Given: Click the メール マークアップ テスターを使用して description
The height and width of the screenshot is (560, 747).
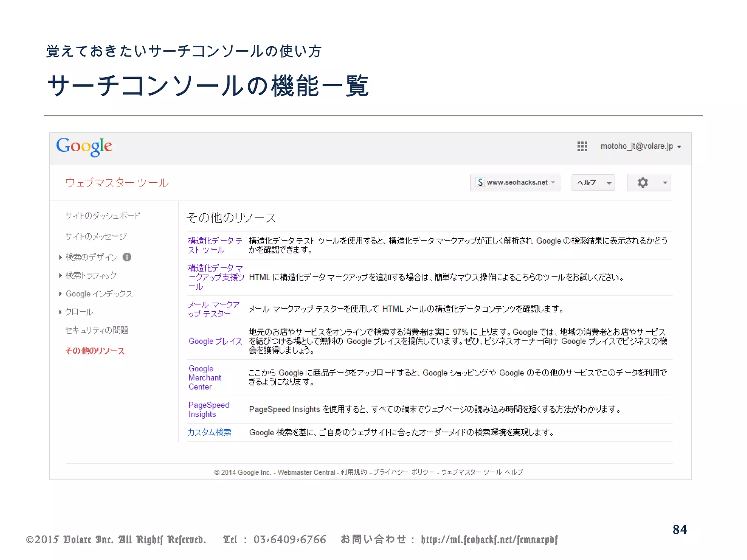Looking at the screenshot, I should pyautogui.click(x=406, y=309).
